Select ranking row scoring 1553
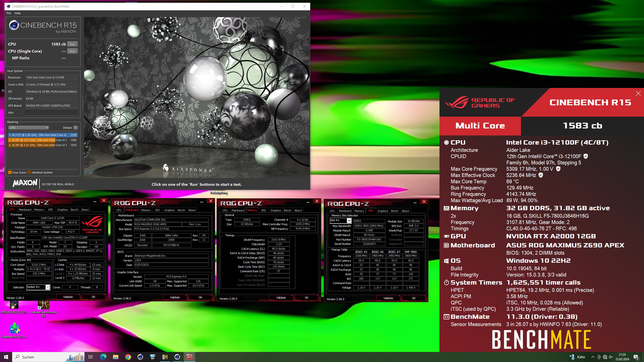The width and height of the screenshot is (644, 362). (x=43, y=145)
